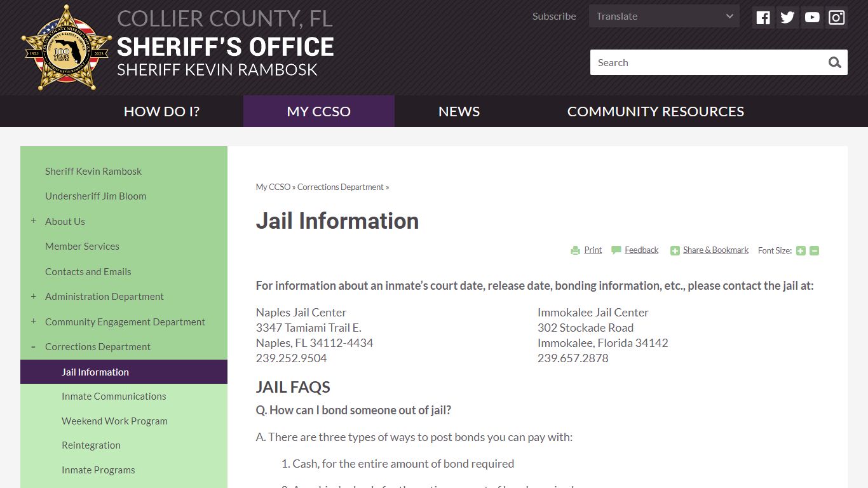Open Reintegration sidebar item
This screenshot has height=488, width=868.
pos(91,445)
